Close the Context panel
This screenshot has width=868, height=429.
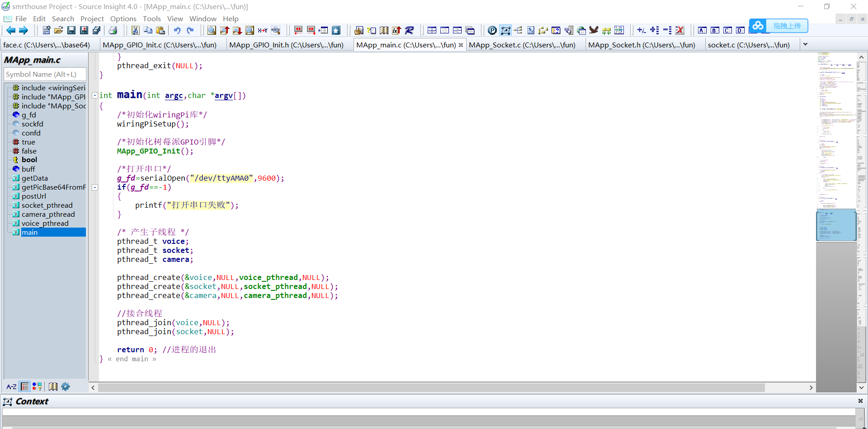[x=860, y=401]
